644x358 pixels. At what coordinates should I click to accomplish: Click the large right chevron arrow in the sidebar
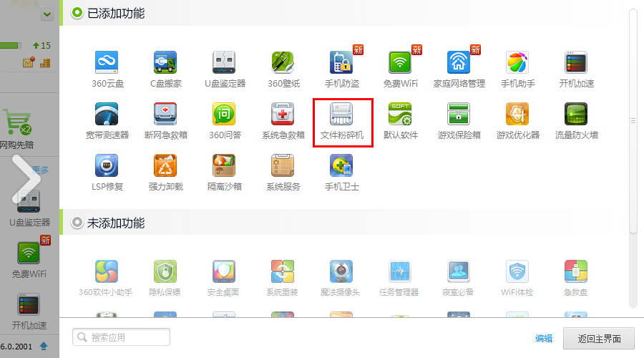pos(26,179)
